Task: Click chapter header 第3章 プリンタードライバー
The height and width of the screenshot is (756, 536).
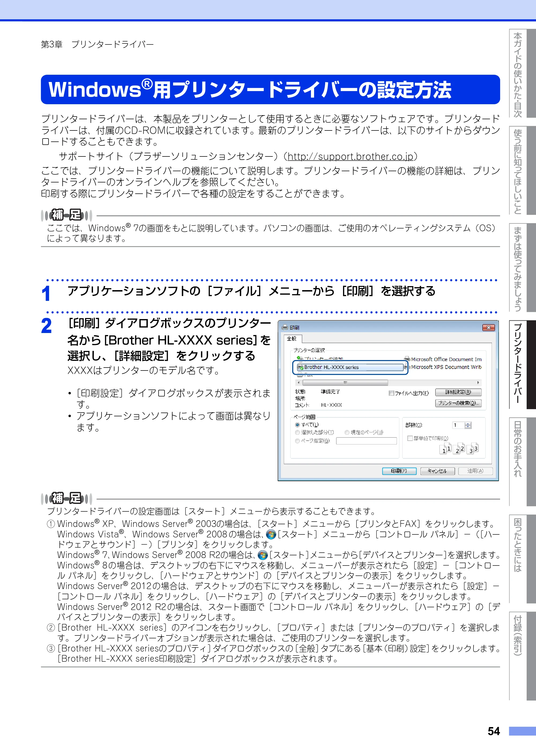Action: [97, 44]
